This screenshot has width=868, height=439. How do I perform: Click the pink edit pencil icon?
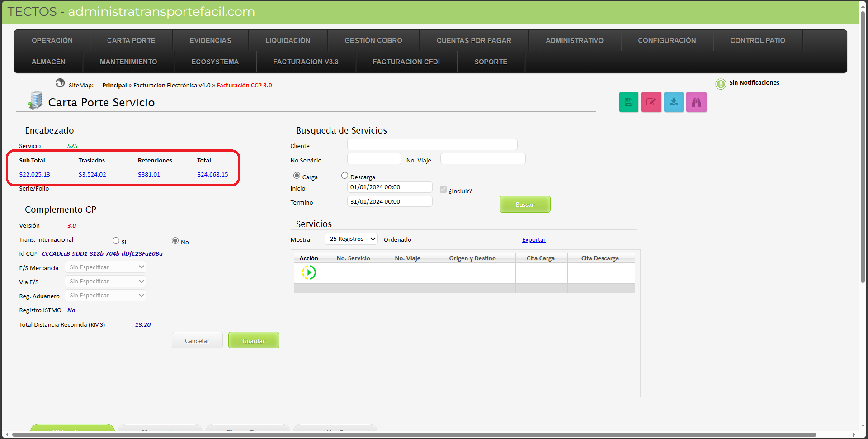[651, 102]
